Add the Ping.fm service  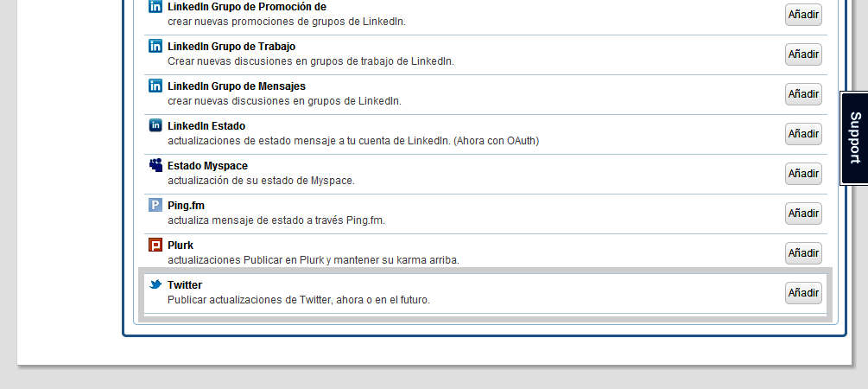point(803,214)
